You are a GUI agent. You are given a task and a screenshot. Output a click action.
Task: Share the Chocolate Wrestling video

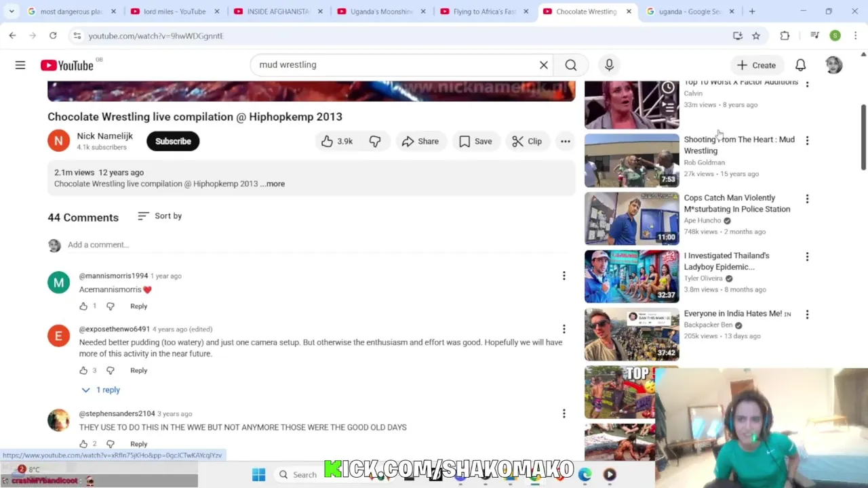pyautogui.click(x=420, y=141)
